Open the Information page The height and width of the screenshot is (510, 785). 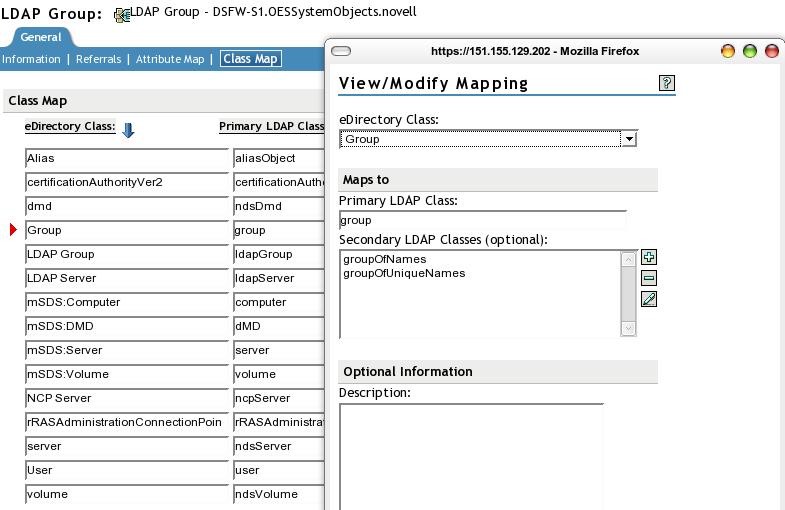pos(31,59)
